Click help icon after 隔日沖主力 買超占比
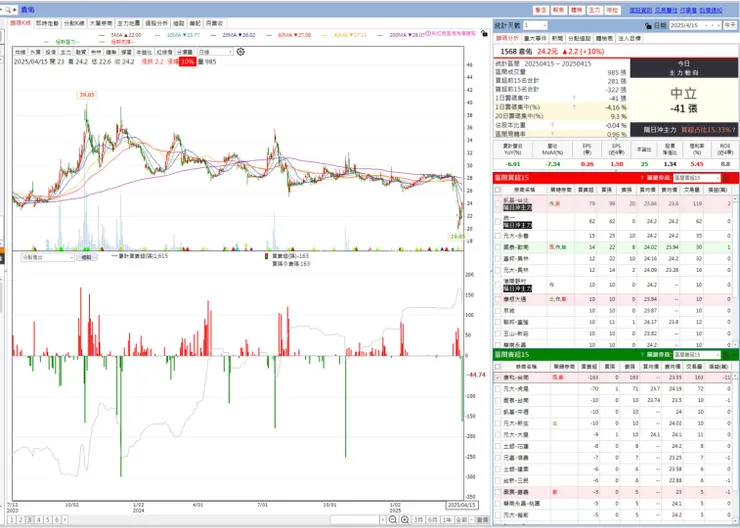This screenshot has height=528, width=740. 734,129
